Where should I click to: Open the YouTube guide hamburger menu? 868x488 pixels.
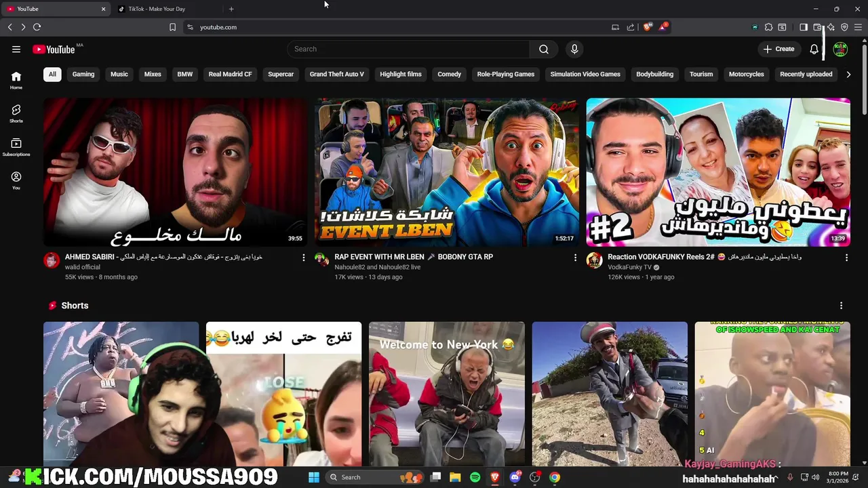click(x=16, y=49)
